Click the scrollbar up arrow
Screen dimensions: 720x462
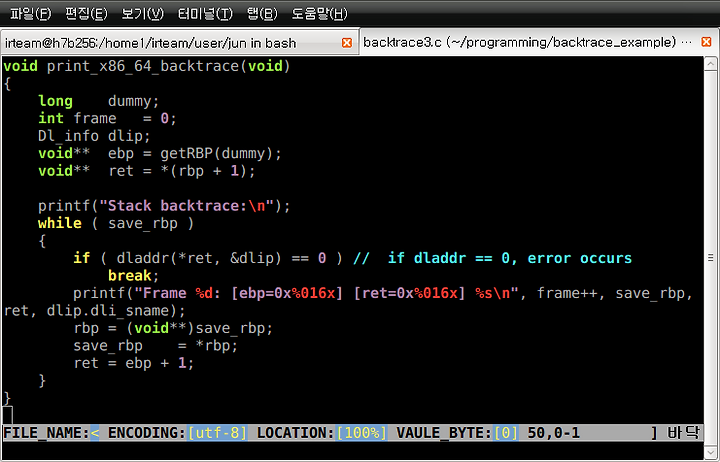click(x=711, y=63)
